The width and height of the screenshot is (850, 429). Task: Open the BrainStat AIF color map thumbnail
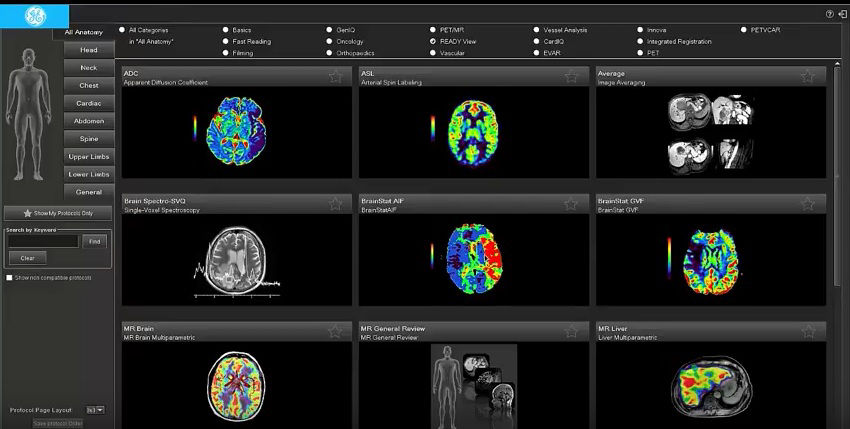pos(473,259)
